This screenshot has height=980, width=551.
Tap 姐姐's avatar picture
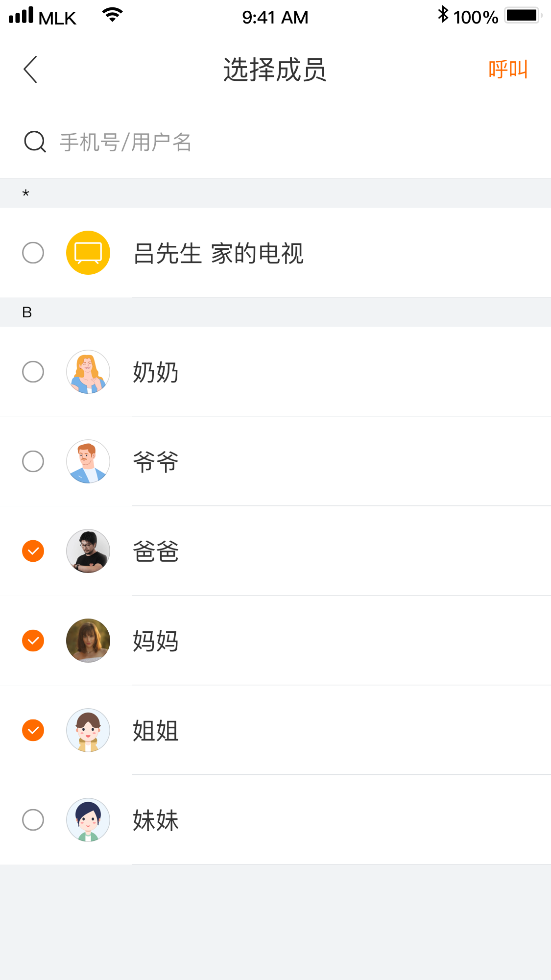click(x=88, y=730)
